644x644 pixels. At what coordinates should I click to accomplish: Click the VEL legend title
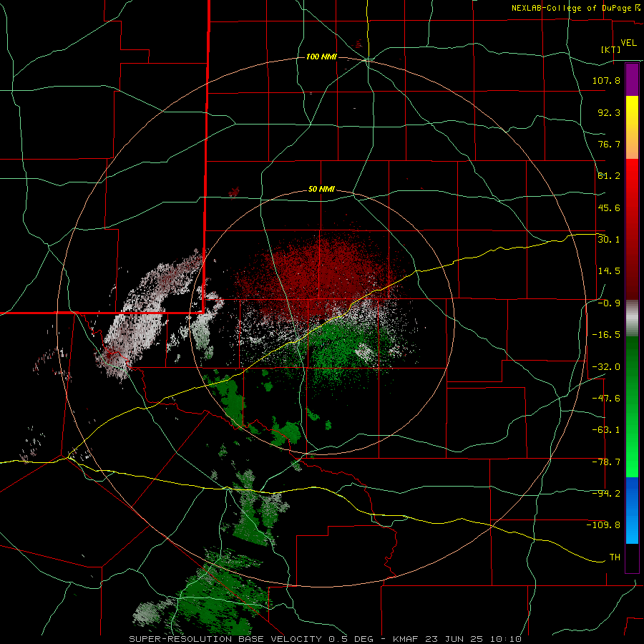point(628,43)
